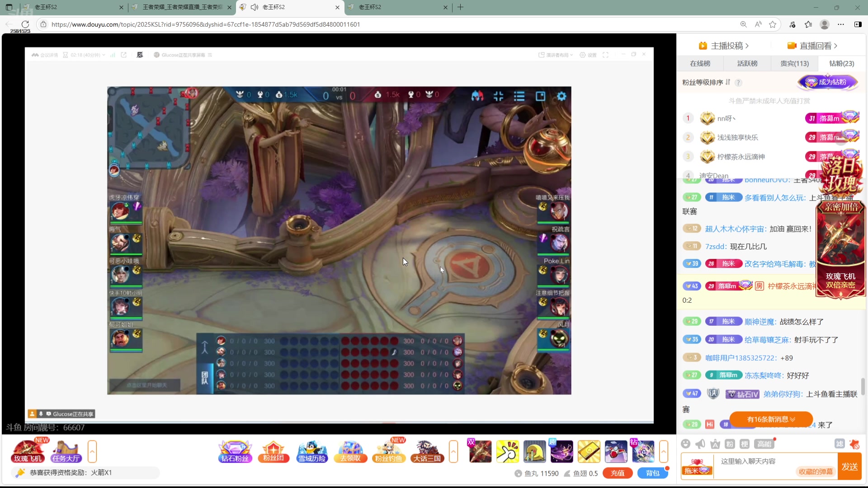Open a new browser tab
The height and width of the screenshot is (488, 868).
coord(460,7)
